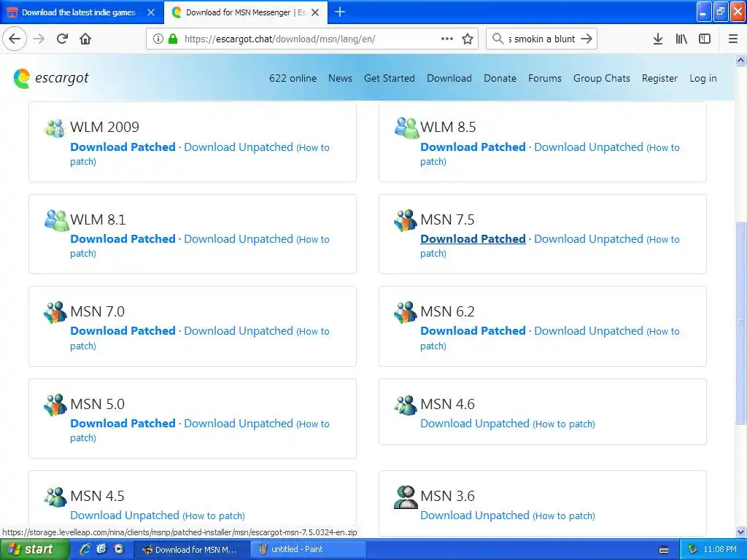Download Unpatched WLM 2009
The width and height of the screenshot is (747, 560).
pos(239,147)
